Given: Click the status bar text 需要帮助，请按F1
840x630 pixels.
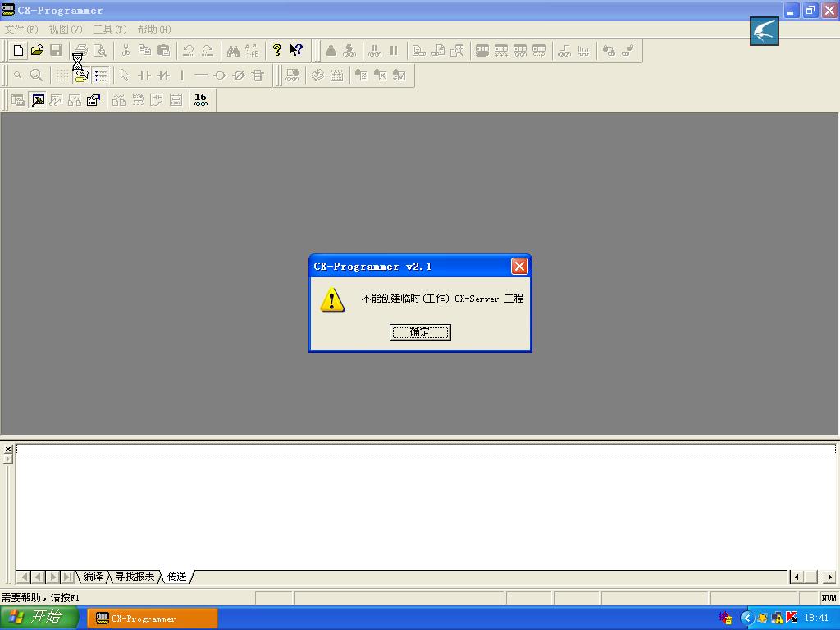Looking at the screenshot, I should click(x=40, y=598).
